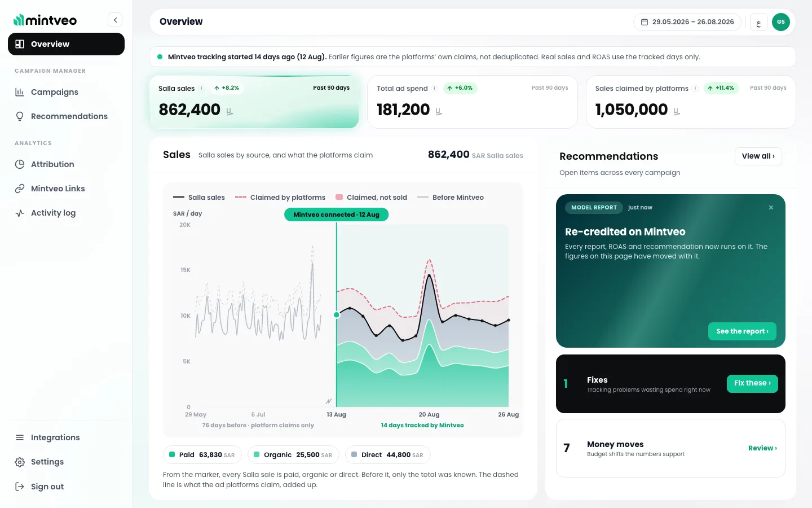Collapse the sidebar with the chevron button

[115, 20]
